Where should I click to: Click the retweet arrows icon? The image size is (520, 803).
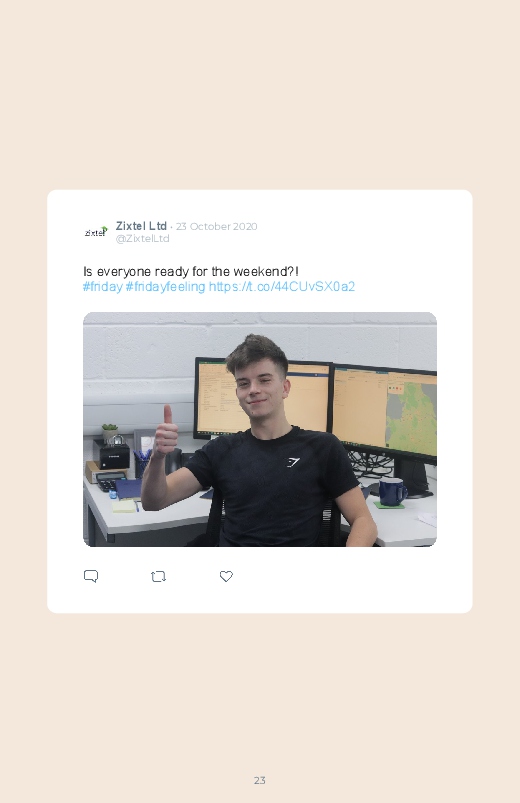click(x=158, y=577)
